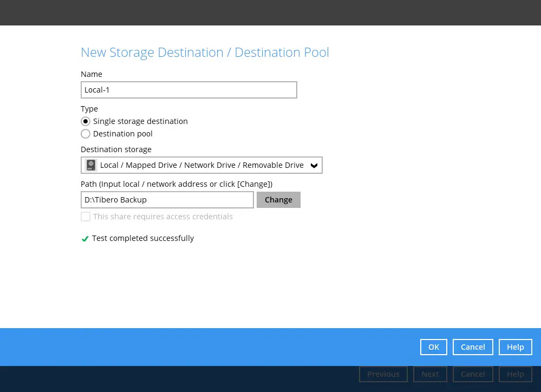541x392 pixels.
Task: Click Cancel in the blue bar
Action: 473,347
